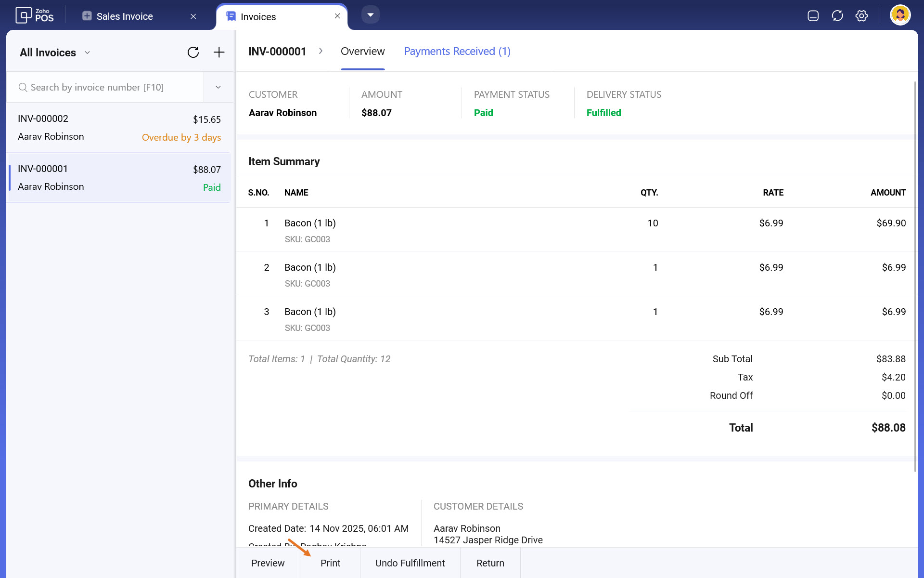This screenshot has width=924, height=578.
Task: Expand the All Invoices filter dropdown
Action: pyautogui.click(x=87, y=53)
